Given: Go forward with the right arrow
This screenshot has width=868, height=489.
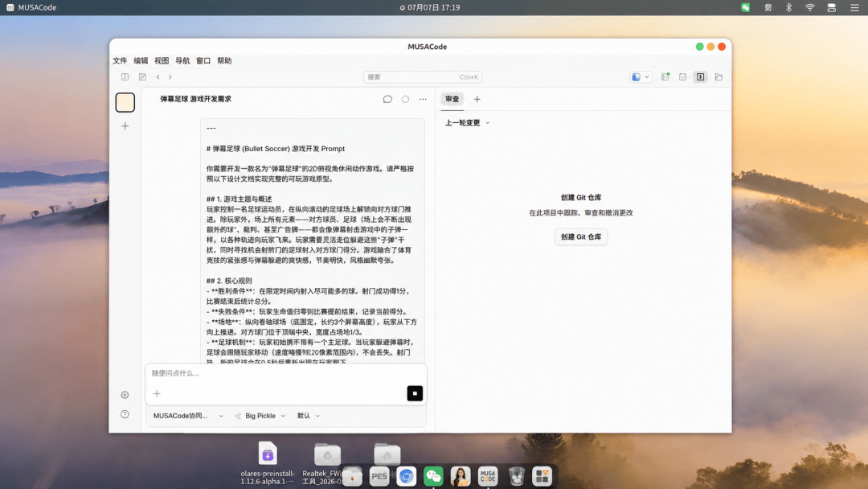Looking at the screenshot, I should [x=170, y=77].
